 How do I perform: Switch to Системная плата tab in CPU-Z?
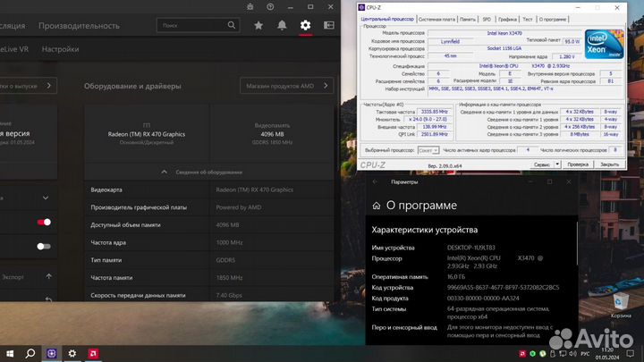436,18
